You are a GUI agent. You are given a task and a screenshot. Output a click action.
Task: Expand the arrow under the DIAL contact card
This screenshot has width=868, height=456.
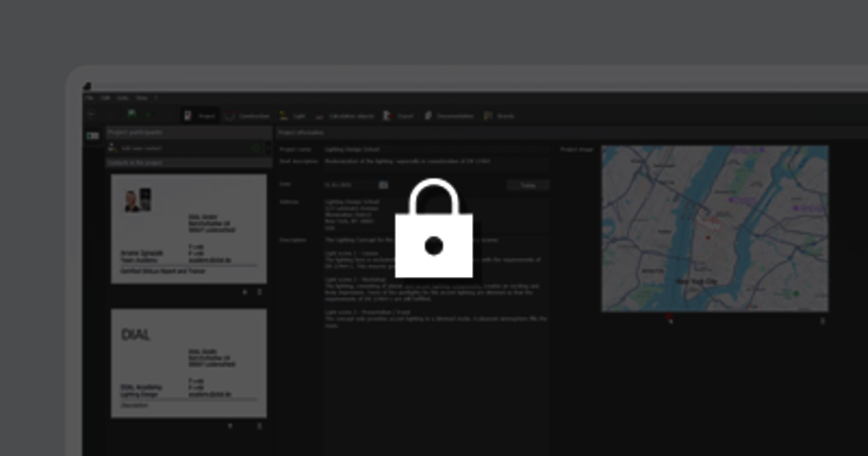(x=230, y=426)
